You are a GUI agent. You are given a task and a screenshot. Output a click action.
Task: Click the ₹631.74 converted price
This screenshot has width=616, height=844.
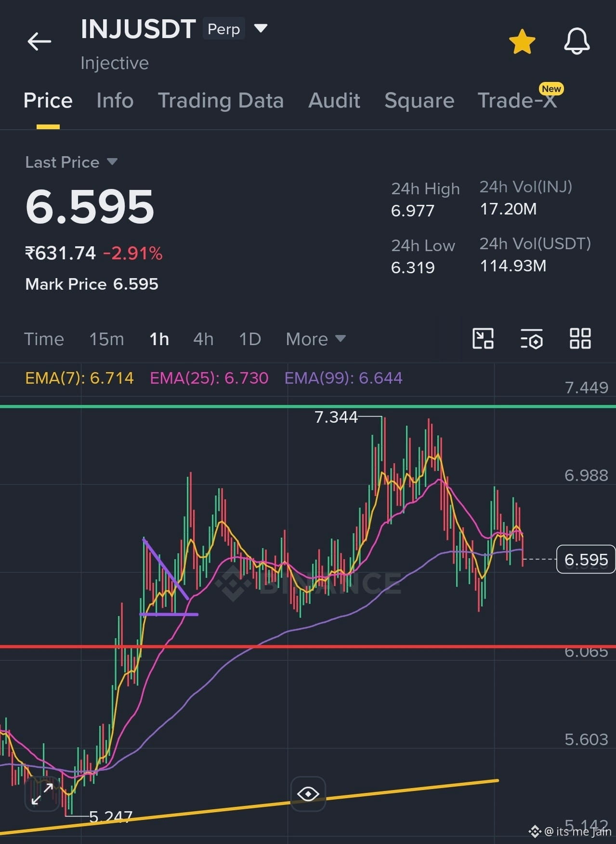61,254
